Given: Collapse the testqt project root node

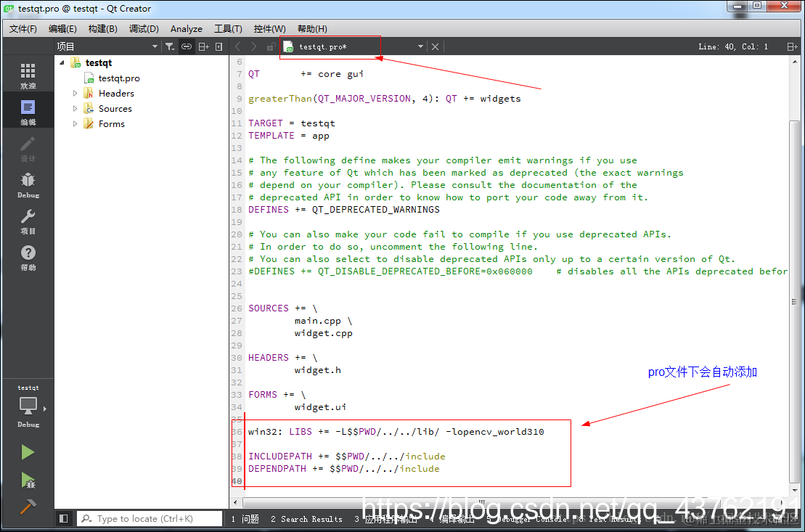Looking at the screenshot, I should pyautogui.click(x=62, y=62).
